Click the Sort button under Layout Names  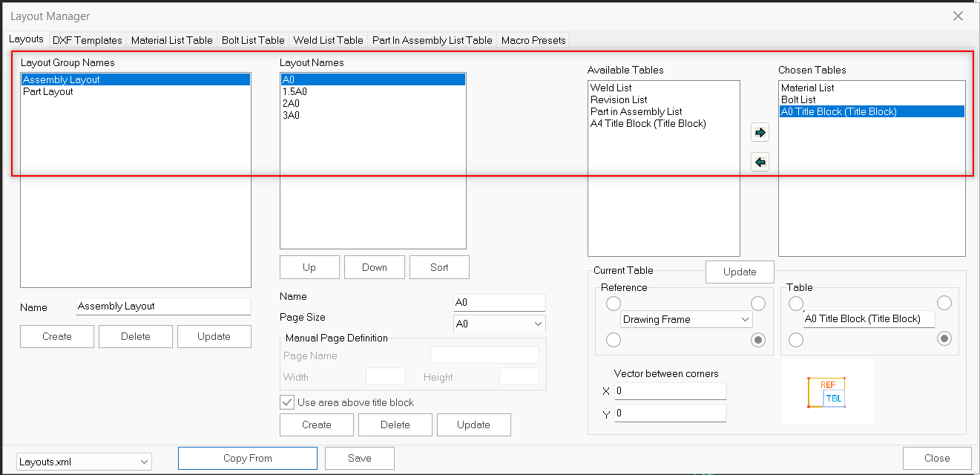click(x=439, y=267)
